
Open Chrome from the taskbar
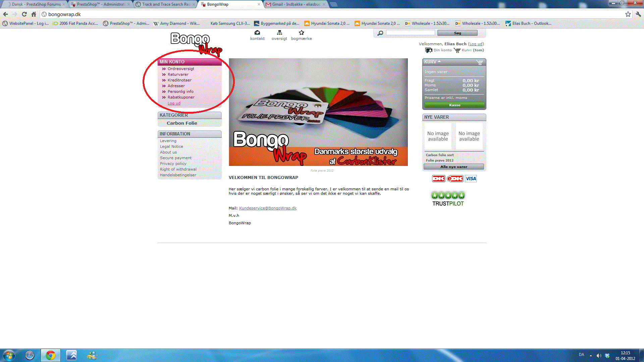(x=51, y=355)
